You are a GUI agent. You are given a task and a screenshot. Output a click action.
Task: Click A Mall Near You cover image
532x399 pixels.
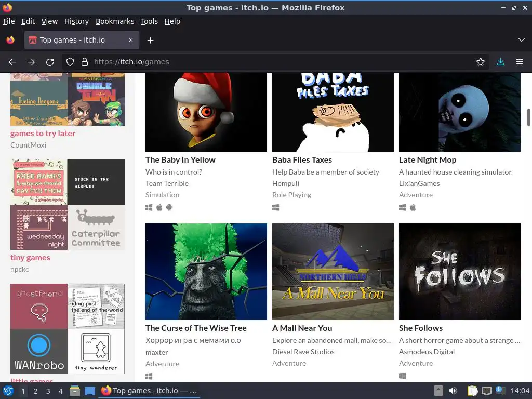[333, 271]
